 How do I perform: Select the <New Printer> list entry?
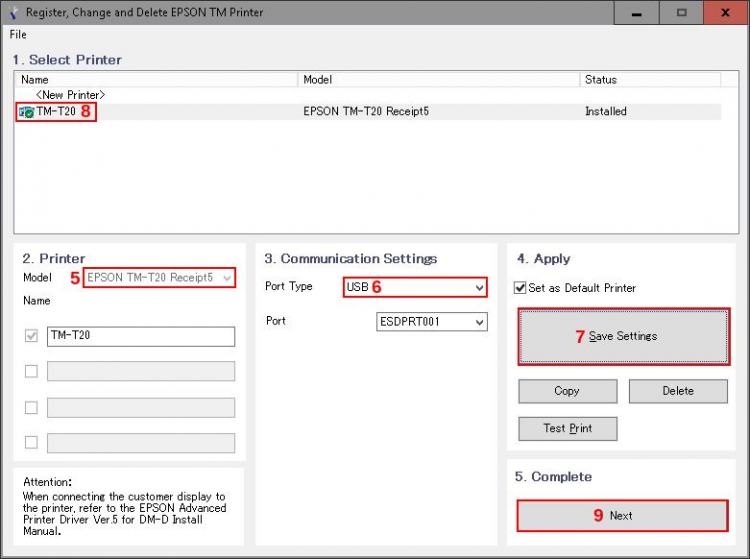[x=70, y=95]
